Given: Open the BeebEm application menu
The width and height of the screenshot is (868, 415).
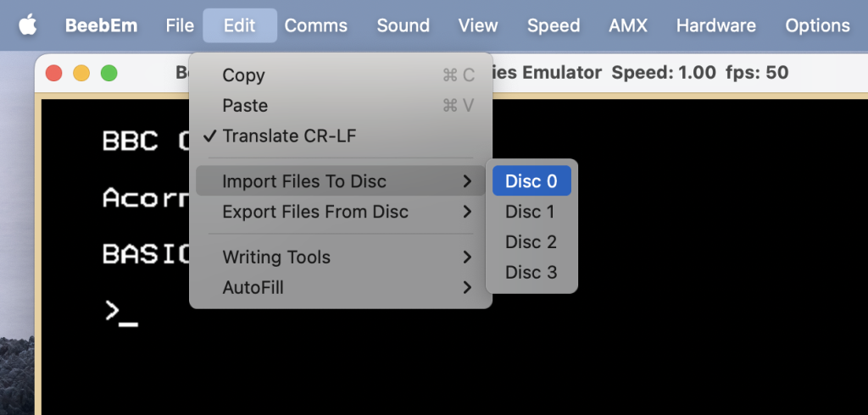Looking at the screenshot, I should pos(102,25).
